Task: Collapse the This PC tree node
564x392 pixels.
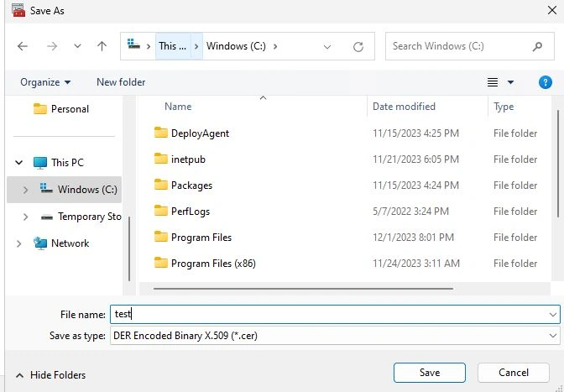Action: (19, 163)
